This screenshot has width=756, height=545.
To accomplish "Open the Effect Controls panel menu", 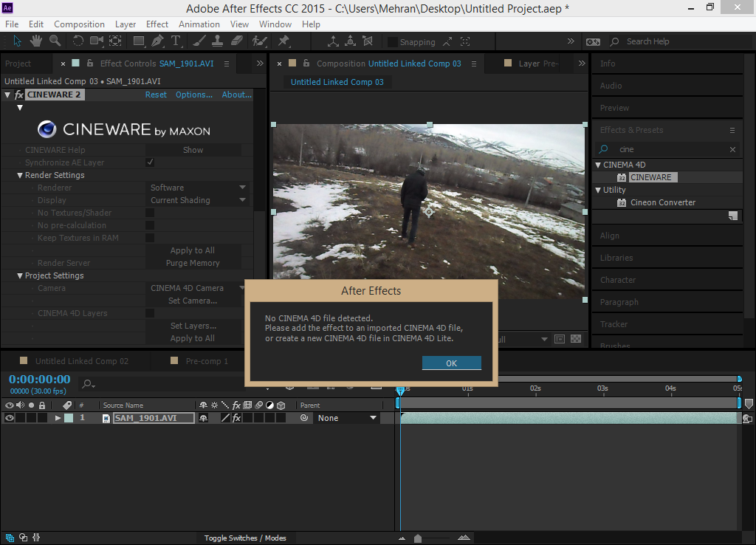I will tap(227, 64).
